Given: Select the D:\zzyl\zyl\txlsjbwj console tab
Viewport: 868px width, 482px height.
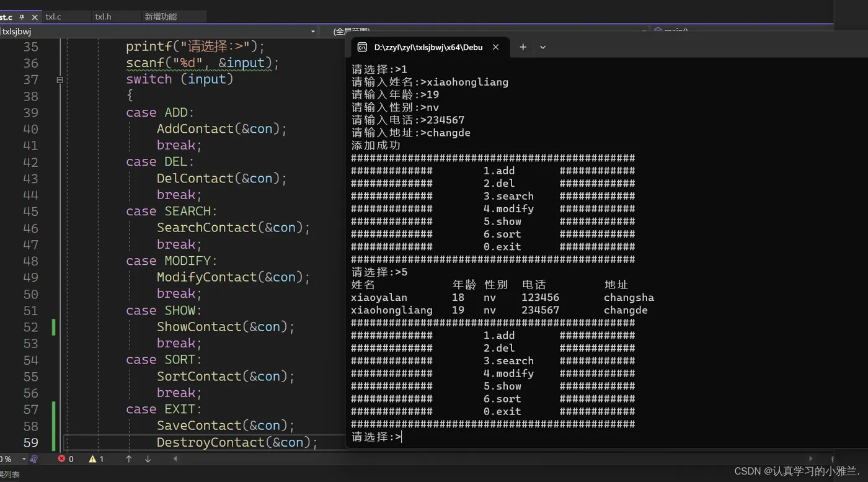Looking at the screenshot, I should point(430,47).
